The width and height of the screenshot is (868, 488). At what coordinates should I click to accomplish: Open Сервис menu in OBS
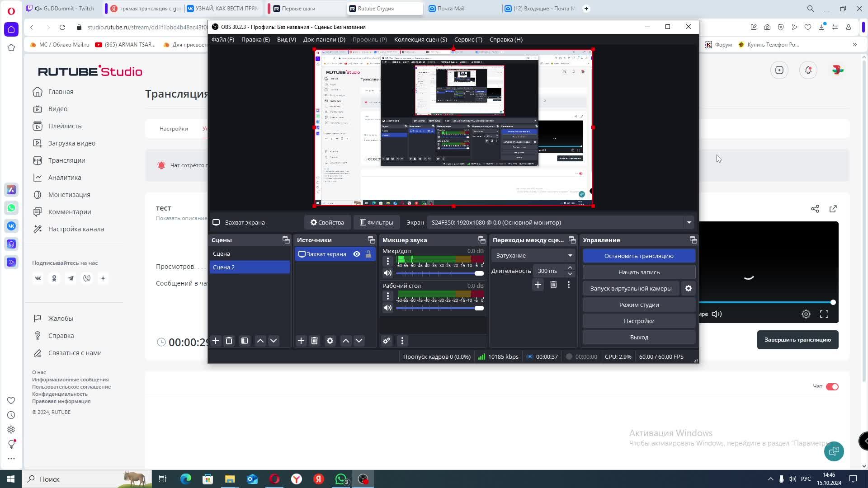pyautogui.click(x=468, y=39)
